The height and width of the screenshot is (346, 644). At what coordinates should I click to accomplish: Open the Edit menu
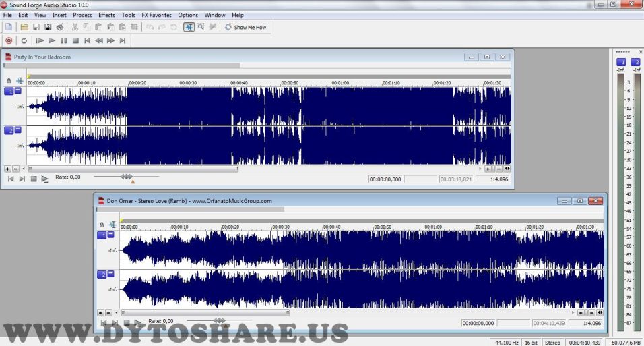tap(23, 15)
